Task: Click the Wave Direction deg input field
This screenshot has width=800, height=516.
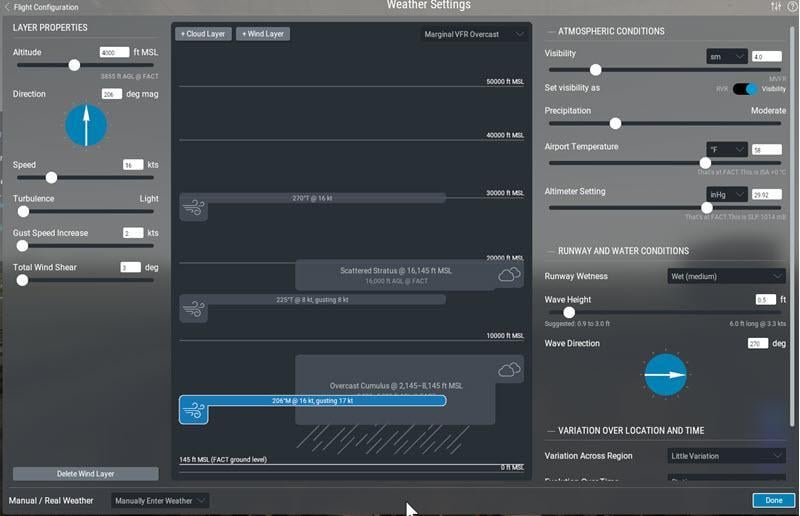Action: click(x=758, y=343)
